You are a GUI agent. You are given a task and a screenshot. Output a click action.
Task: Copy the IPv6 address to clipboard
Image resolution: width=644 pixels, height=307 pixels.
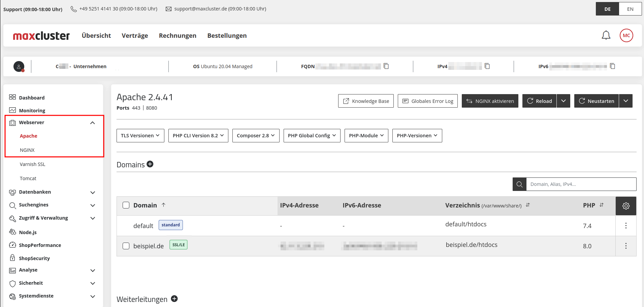pos(612,66)
